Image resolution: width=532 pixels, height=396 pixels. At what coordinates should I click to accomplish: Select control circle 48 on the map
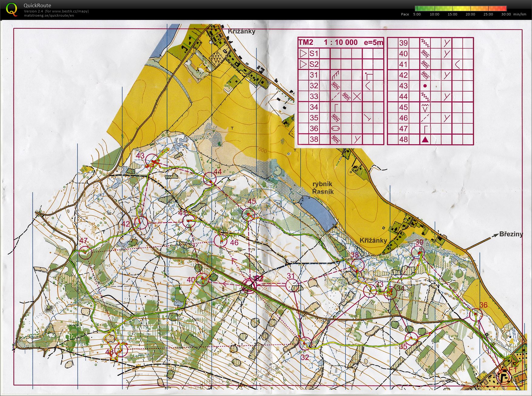tap(121, 350)
